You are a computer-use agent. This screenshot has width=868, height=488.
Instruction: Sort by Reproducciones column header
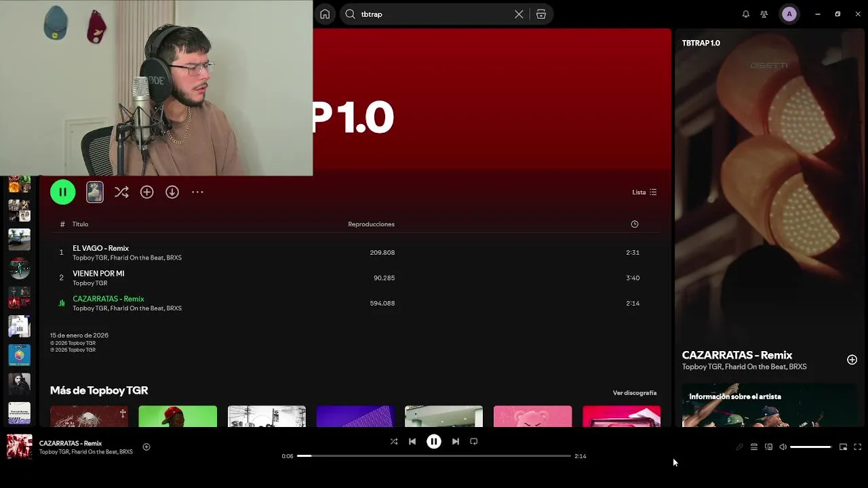tap(371, 224)
